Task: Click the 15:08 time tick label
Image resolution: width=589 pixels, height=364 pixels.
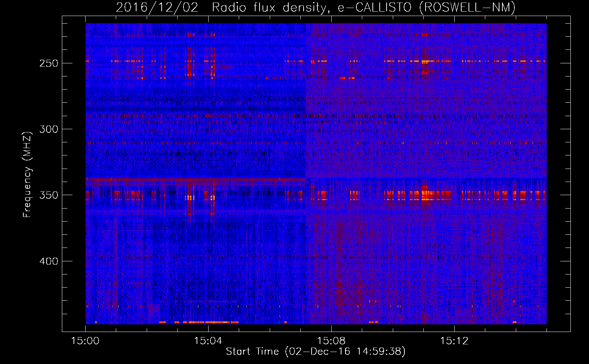Action: (x=331, y=341)
